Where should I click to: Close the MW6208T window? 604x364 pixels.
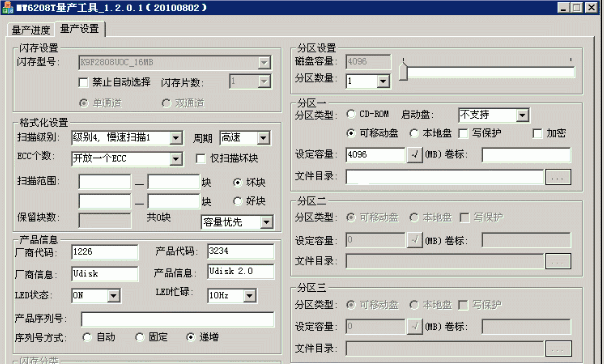coord(592,8)
